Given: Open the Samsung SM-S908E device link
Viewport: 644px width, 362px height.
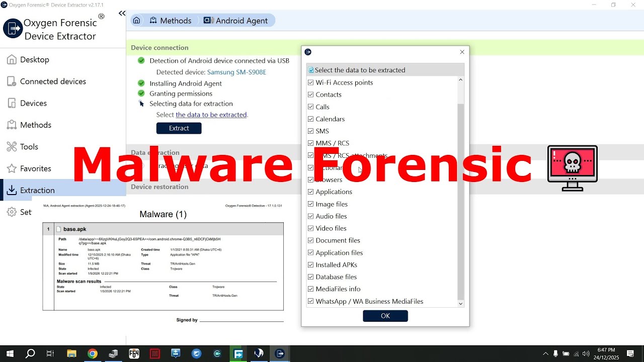Looking at the screenshot, I should [236, 72].
